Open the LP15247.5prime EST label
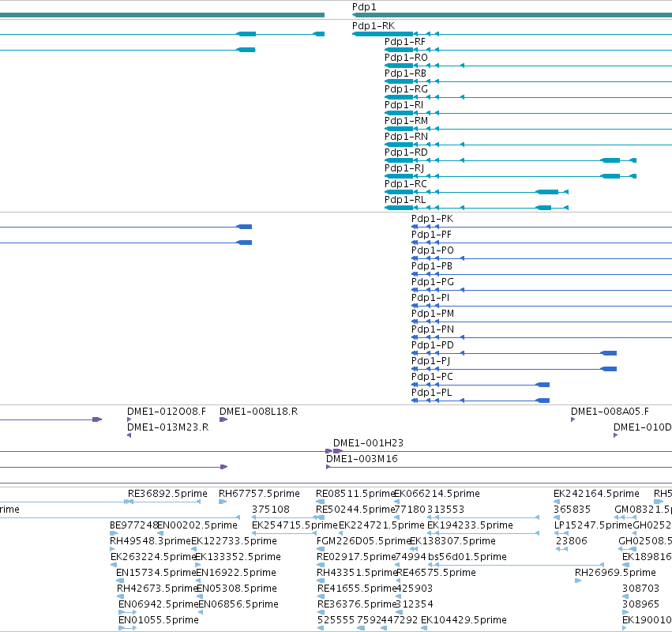The image size is (672, 632). (x=593, y=525)
